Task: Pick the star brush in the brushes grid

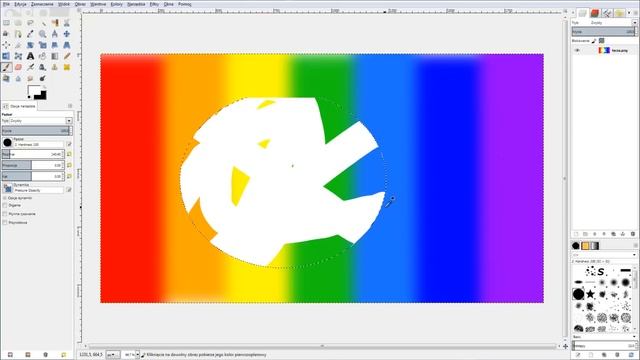Action: (x=590, y=294)
